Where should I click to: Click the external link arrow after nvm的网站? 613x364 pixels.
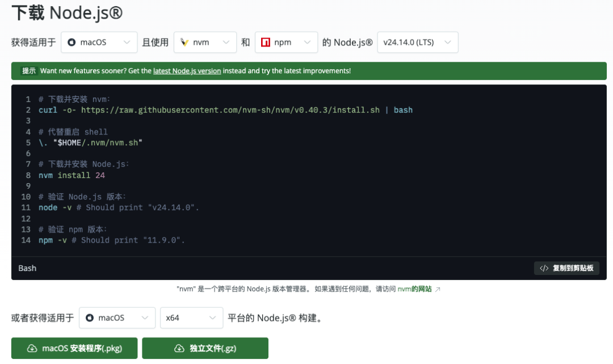click(x=438, y=289)
